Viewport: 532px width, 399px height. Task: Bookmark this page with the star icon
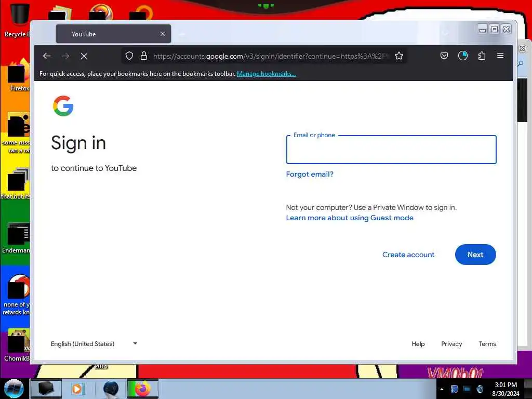[399, 56]
